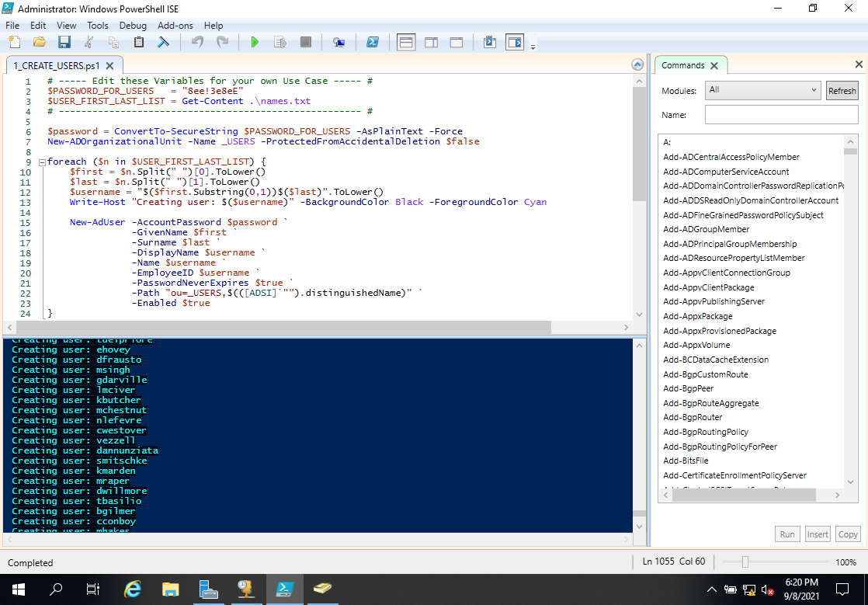Image resolution: width=868 pixels, height=605 pixels.
Task: Click the Name input field
Action: point(781,115)
